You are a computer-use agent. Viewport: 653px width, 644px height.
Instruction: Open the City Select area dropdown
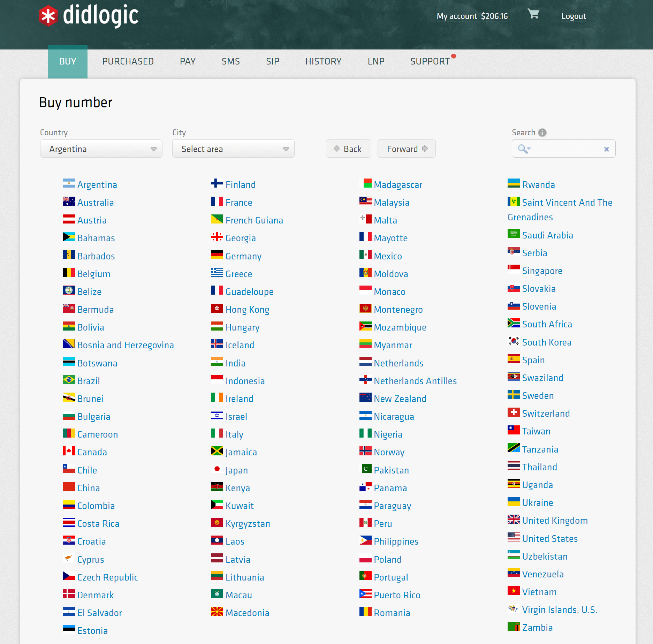[x=233, y=149]
